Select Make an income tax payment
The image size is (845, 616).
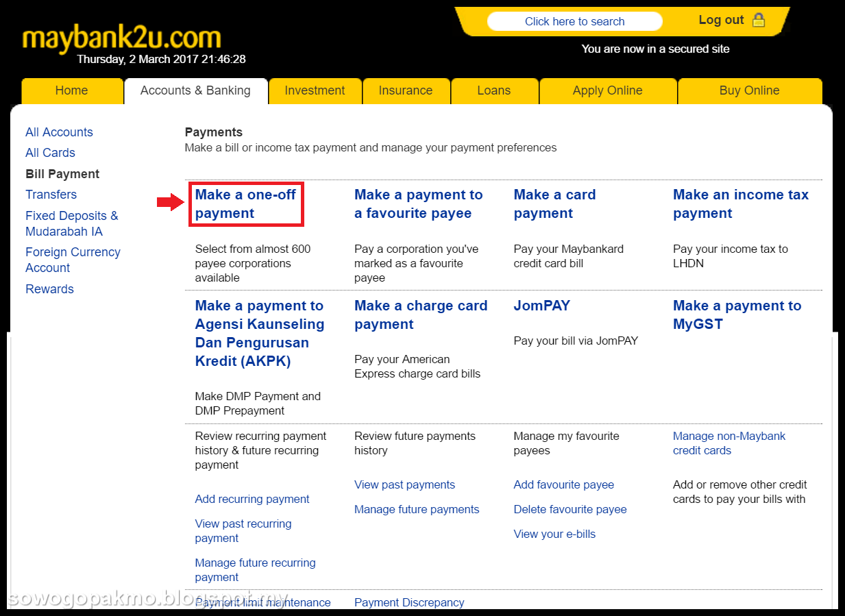[741, 204]
